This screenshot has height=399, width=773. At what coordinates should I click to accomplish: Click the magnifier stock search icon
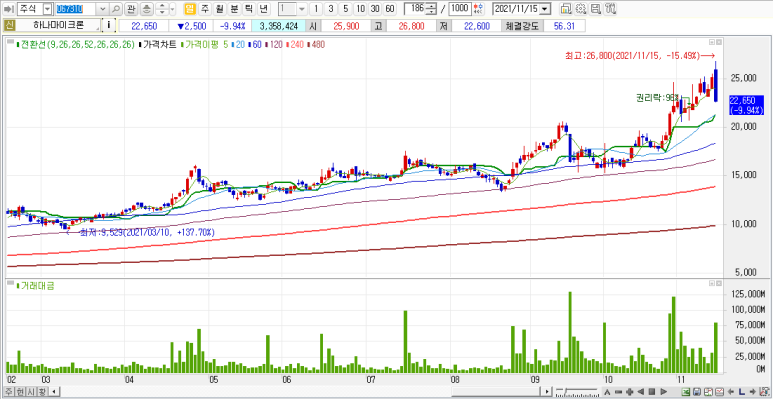tap(115, 9)
